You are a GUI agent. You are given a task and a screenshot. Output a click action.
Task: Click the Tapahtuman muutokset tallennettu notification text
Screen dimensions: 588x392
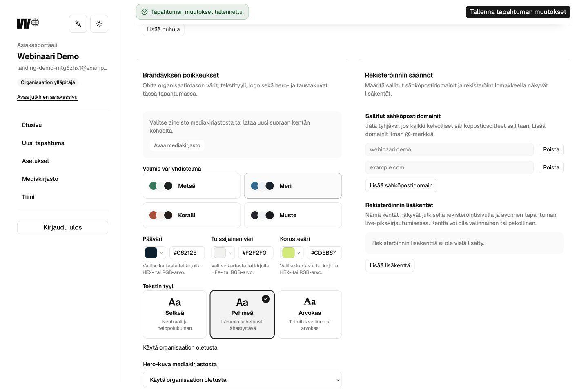coord(197,12)
